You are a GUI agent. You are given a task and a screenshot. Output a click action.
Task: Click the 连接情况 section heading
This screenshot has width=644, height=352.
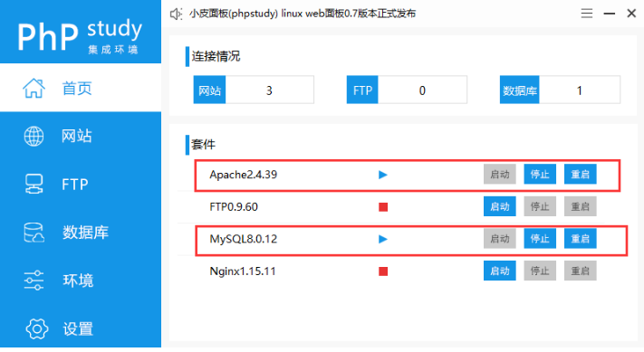[x=216, y=56]
